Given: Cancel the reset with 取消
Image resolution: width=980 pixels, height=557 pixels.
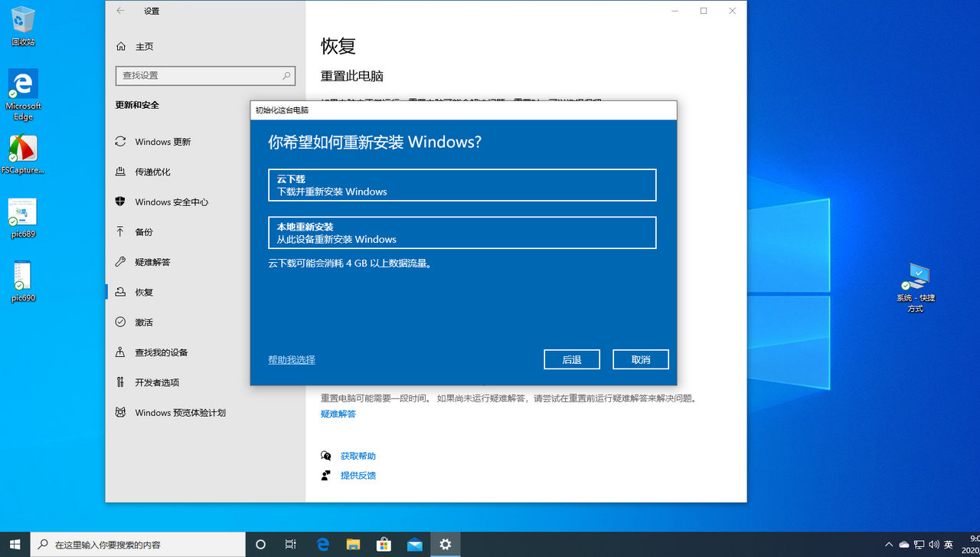Looking at the screenshot, I should pyautogui.click(x=640, y=359).
